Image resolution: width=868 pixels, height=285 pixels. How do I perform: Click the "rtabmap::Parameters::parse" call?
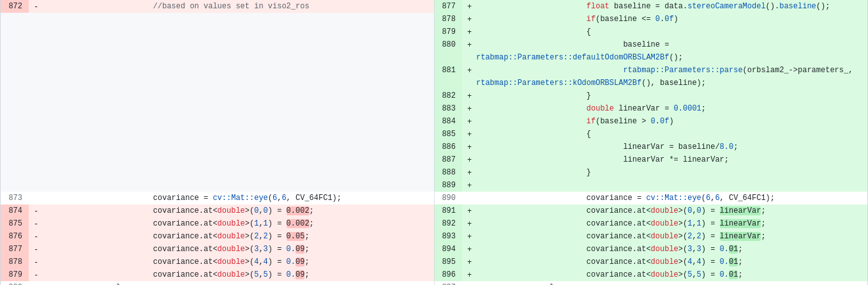[682, 70]
